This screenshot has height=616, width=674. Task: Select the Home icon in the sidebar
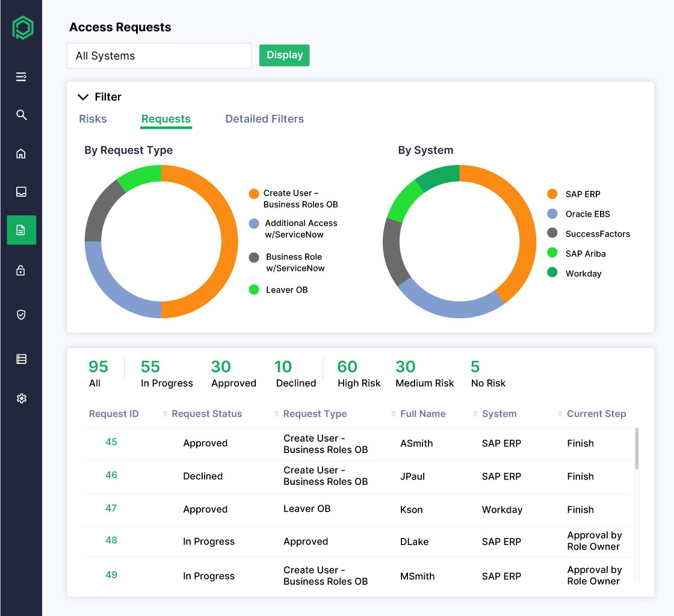[21, 153]
